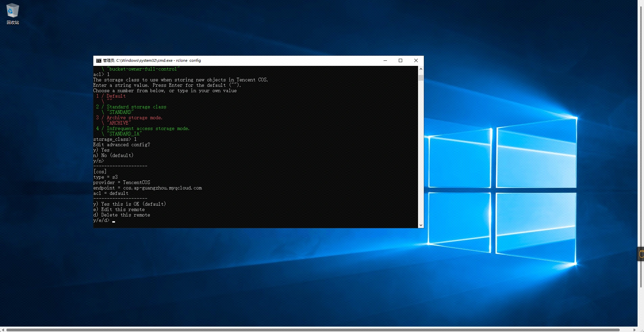Image resolution: width=644 pixels, height=332 pixels.
Task: Click the 'storage_class> 1' prompt line
Action: (115, 139)
